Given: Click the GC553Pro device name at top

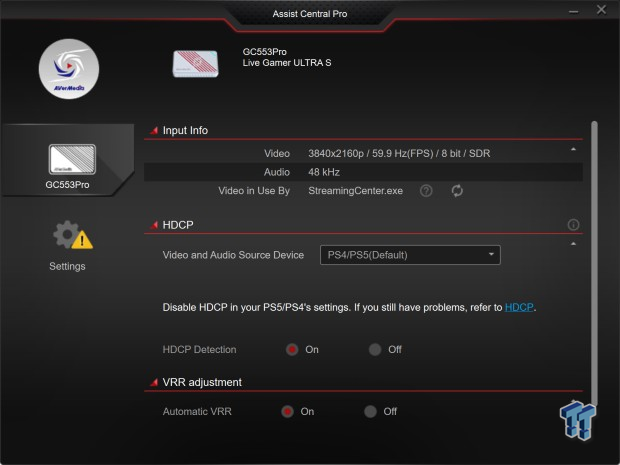Looking at the screenshot, I should coord(265,52).
